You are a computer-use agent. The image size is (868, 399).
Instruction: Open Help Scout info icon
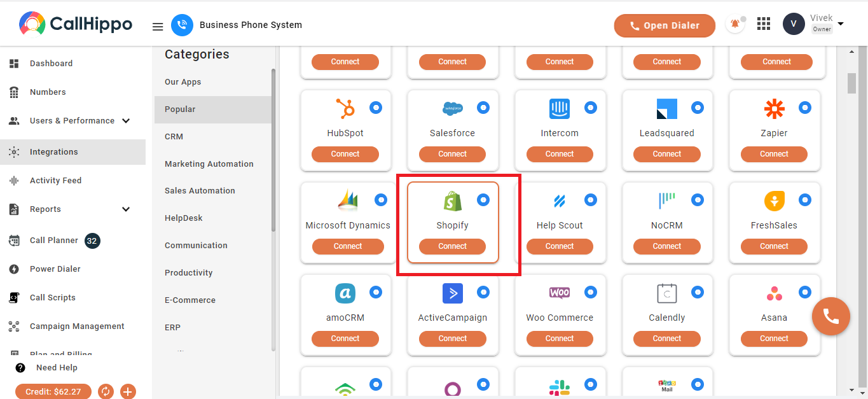pyautogui.click(x=591, y=200)
